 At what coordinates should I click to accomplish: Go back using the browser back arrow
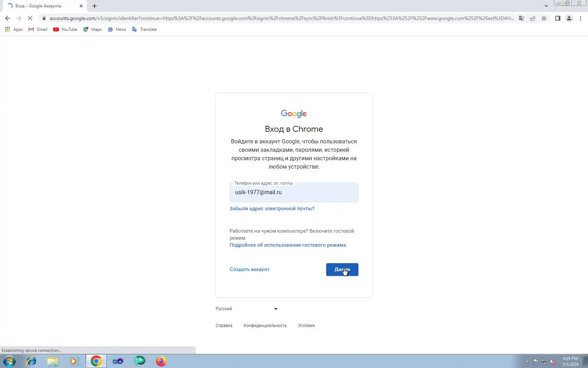pos(8,18)
